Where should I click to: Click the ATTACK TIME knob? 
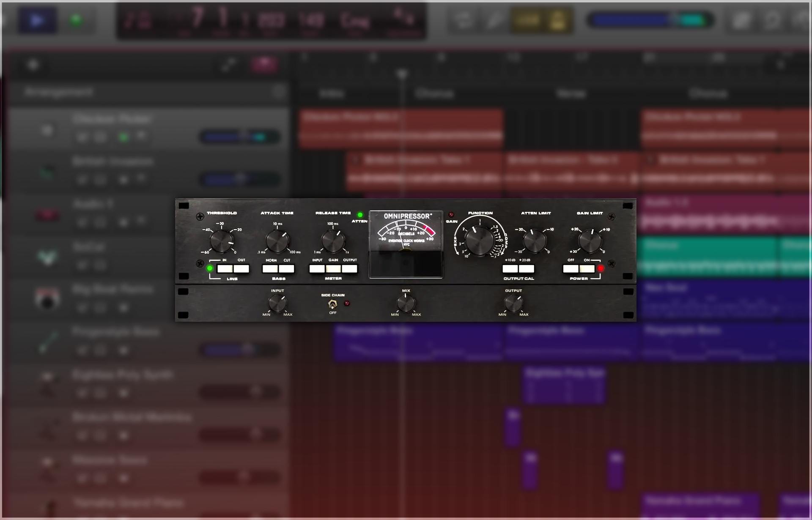tap(277, 241)
